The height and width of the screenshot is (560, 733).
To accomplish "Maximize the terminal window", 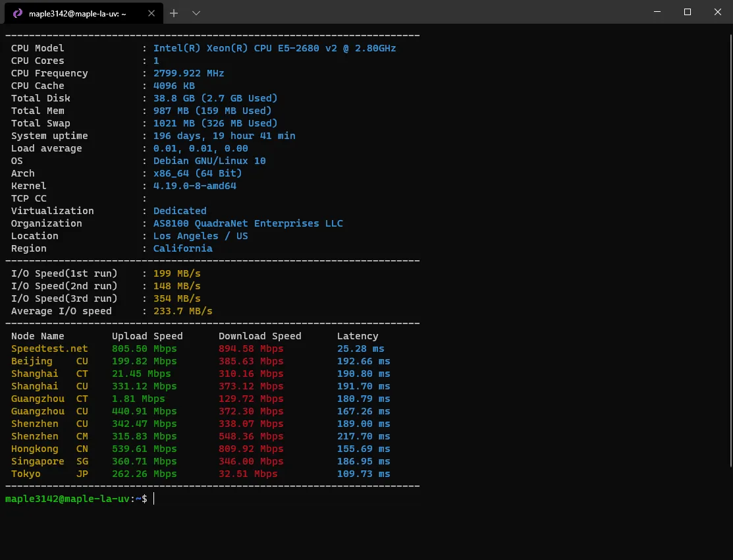I will click(x=687, y=12).
